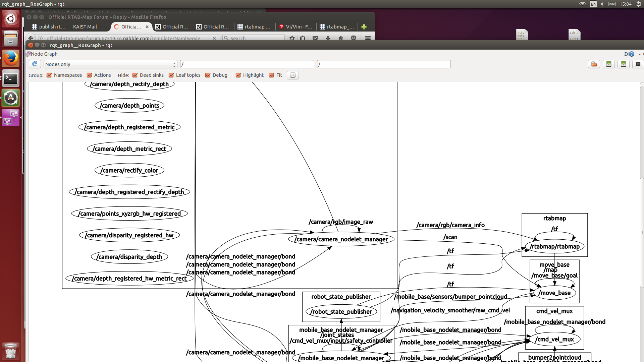Open the blue help question mark icon

632,54
